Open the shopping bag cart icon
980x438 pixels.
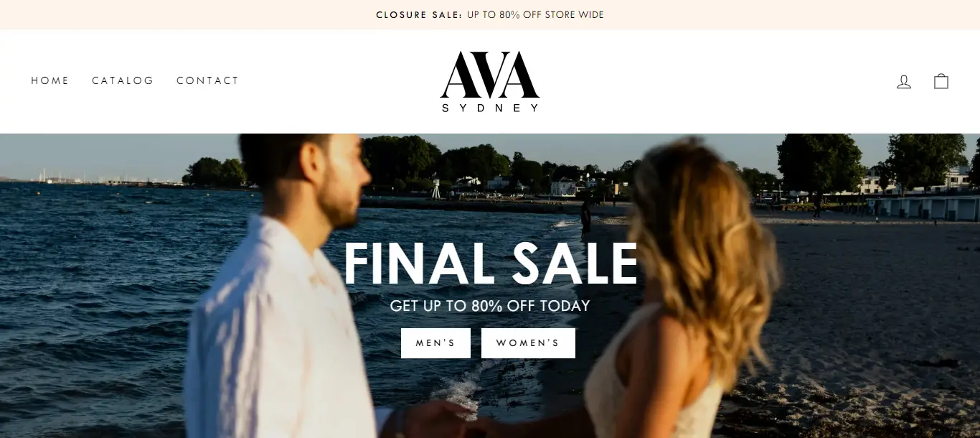coord(941,81)
